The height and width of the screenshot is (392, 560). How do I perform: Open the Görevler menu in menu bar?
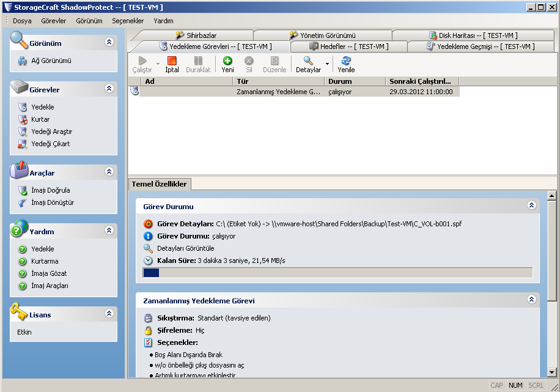pos(54,21)
